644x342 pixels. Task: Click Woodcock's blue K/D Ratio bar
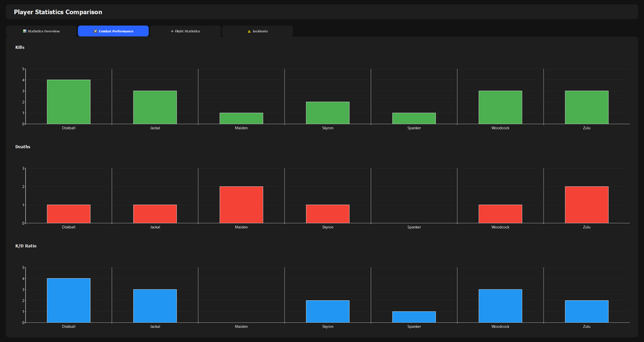500,306
